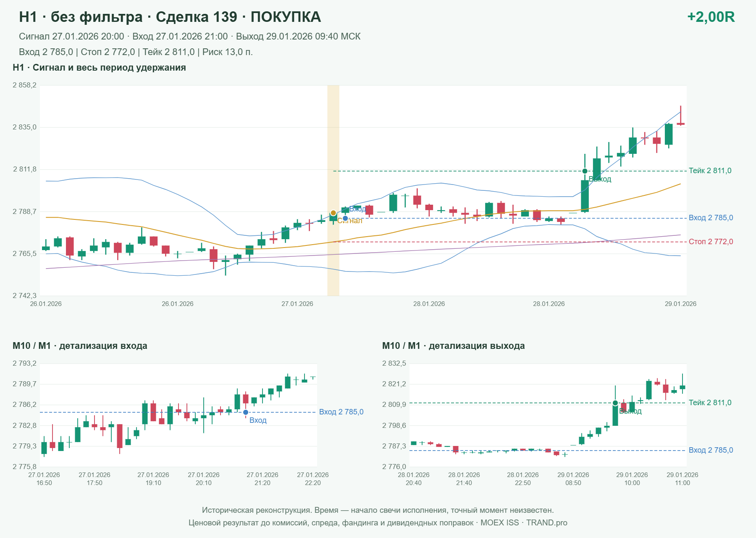The width and height of the screenshot is (756, 538).
Task: Select the blue Вход dot in the entry detail chart
Action: [x=246, y=412]
